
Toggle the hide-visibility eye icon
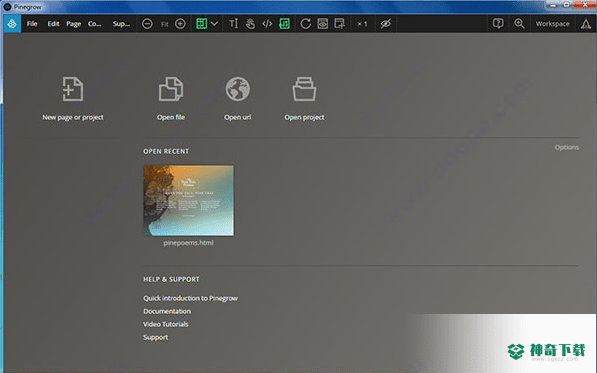386,24
